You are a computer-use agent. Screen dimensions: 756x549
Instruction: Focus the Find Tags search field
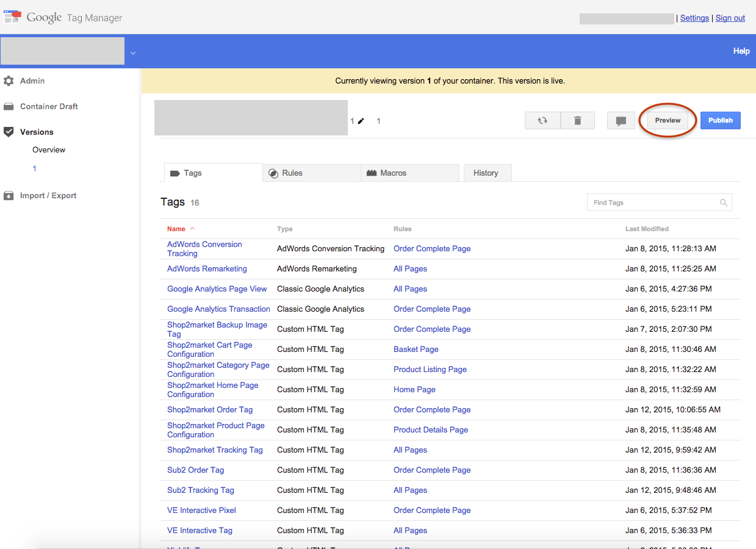(x=659, y=203)
